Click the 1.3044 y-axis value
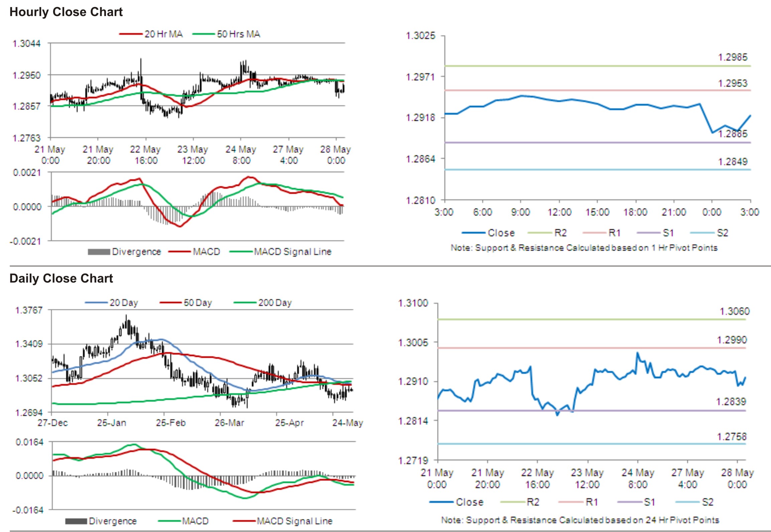Image resolution: width=771 pixels, height=532 pixels. tap(26, 43)
